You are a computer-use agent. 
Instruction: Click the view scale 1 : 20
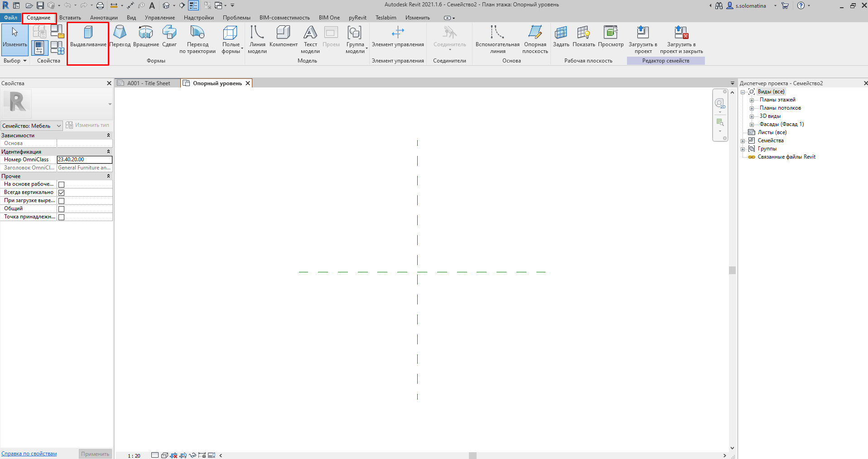pyautogui.click(x=134, y=456)
